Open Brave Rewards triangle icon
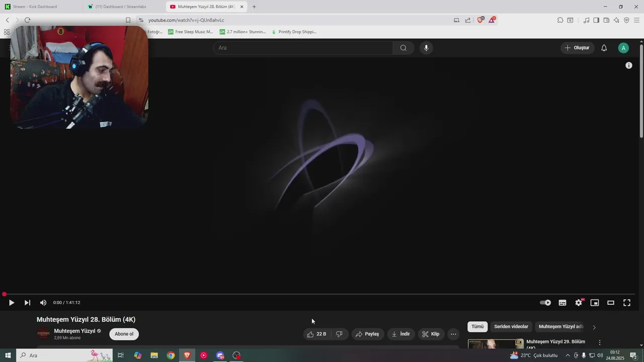This screenshot has width=644, height=362. (492, 20)
